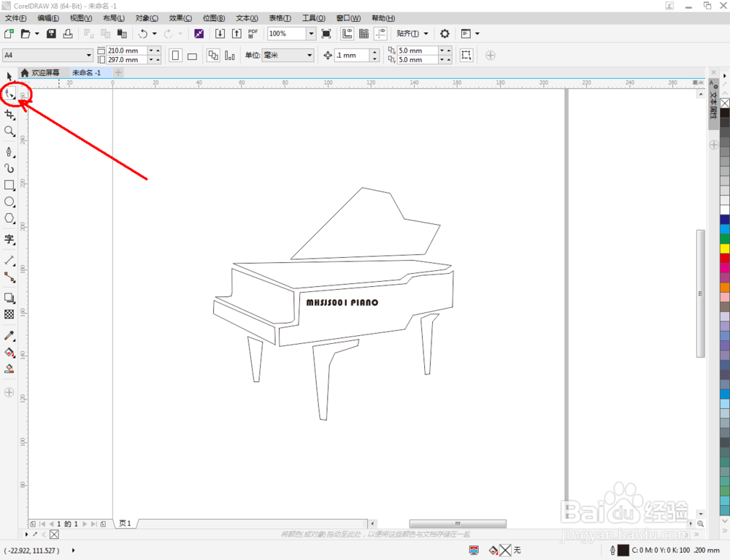Open the 页1 page tab
The image size is (730, 560).
[x=126, y=523]
